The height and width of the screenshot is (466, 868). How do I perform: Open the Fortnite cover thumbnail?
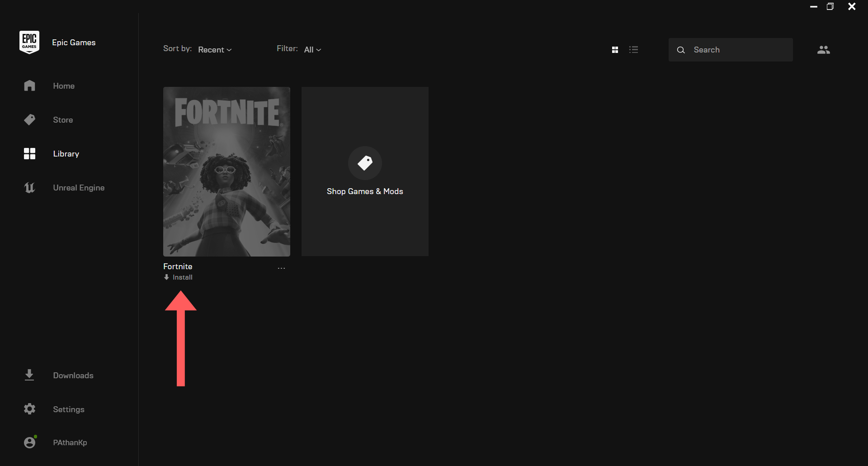pyautogui.click(x=226, y=171)
